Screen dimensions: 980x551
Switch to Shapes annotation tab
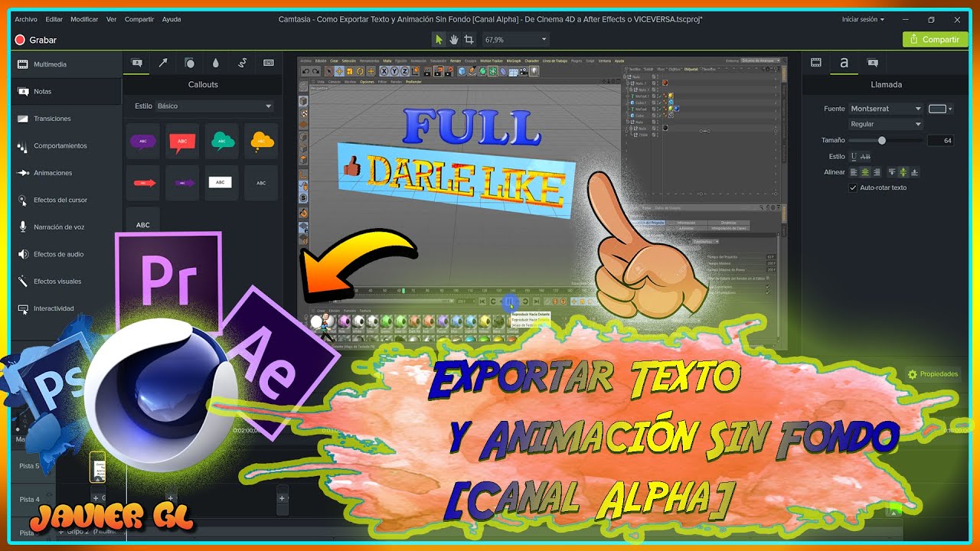click(x=189, y=63)
